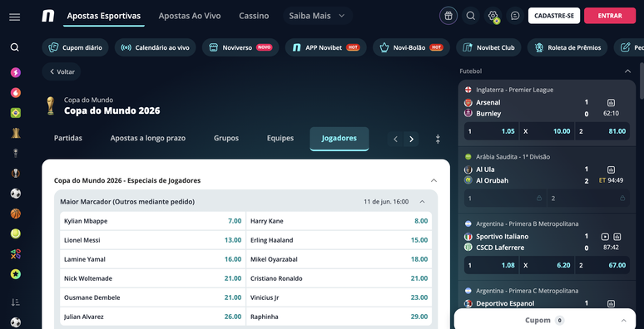Collapse the Futebol live section
644x329 pixels.
point(627,71)
